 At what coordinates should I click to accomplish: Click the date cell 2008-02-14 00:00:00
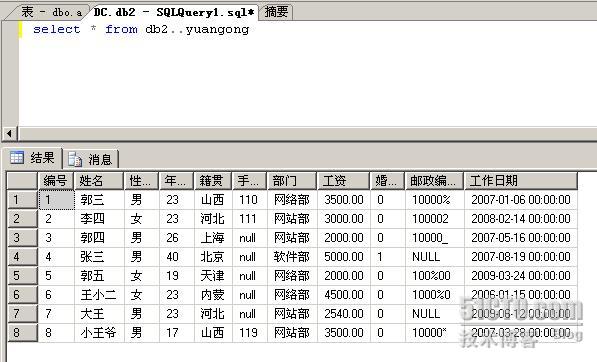coord(521,219)
